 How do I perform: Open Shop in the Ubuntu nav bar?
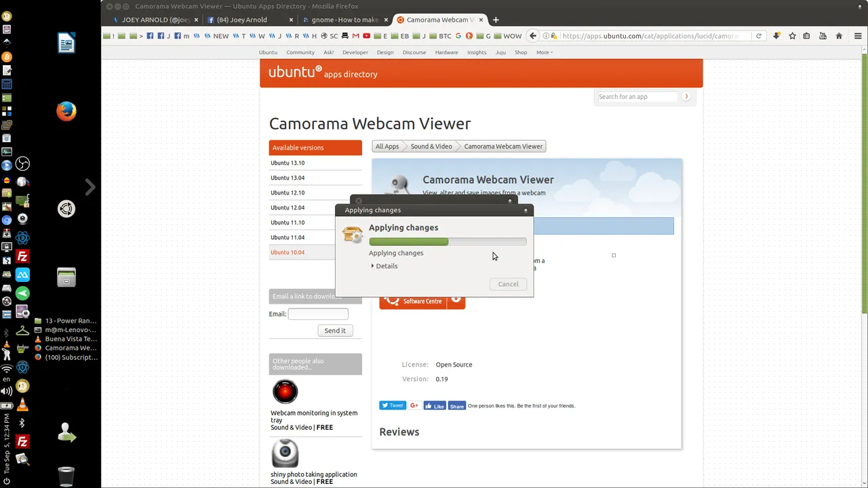click(521, 52)
